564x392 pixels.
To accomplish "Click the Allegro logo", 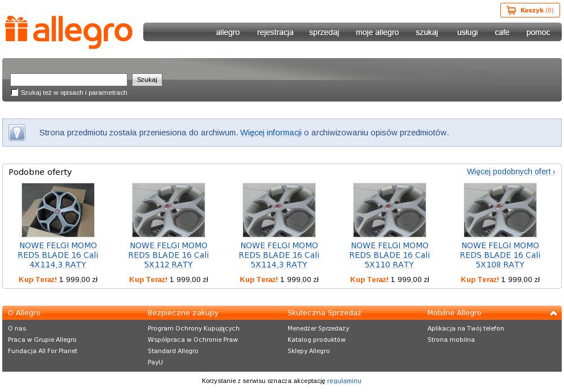I will [x=68, y=32].
